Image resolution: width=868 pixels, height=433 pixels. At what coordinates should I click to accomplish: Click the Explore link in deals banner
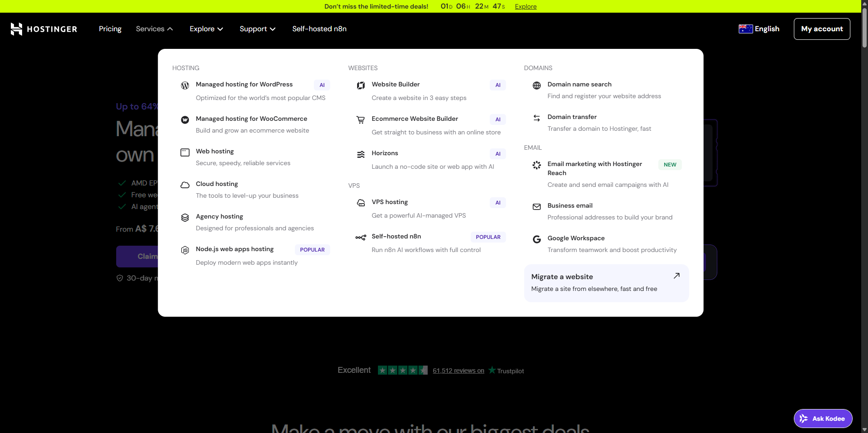pyautogui.click(x=526, y=6)
